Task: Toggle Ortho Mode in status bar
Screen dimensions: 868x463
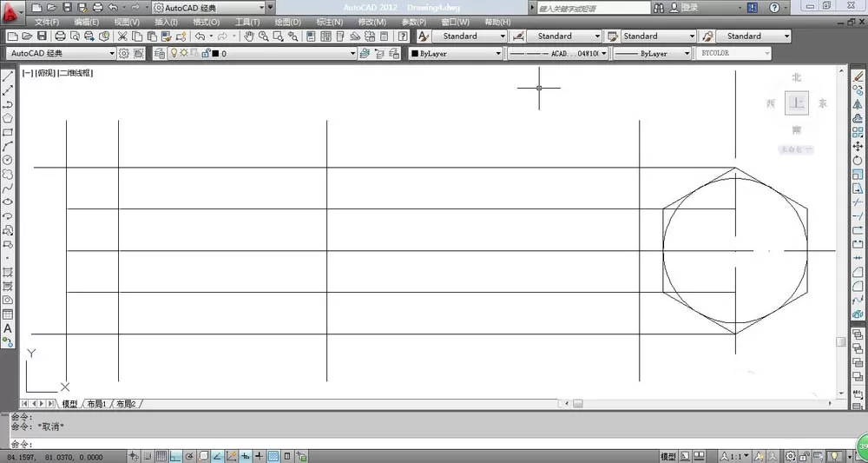Action: (x=175, y=456)
